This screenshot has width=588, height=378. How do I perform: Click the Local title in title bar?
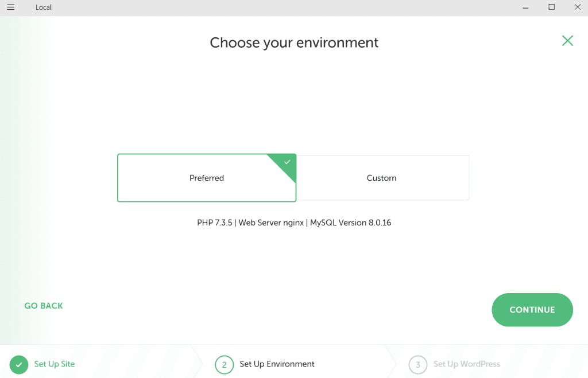(44, 7)
